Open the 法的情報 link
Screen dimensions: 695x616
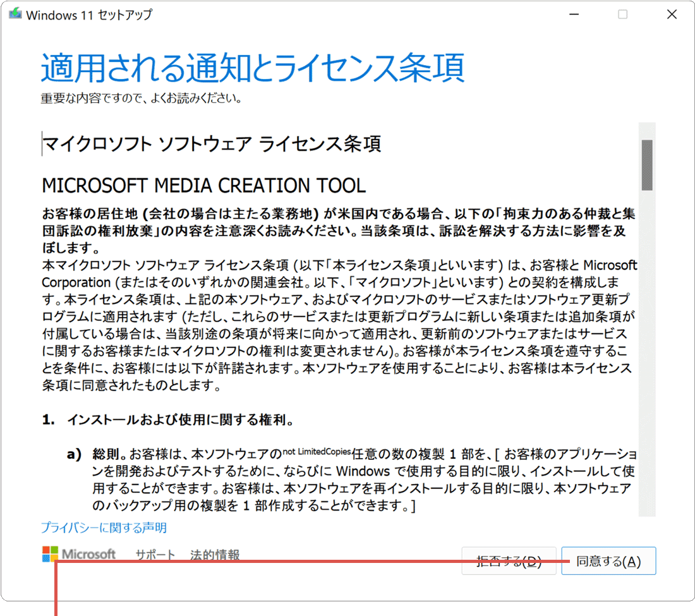coord(215,555)
